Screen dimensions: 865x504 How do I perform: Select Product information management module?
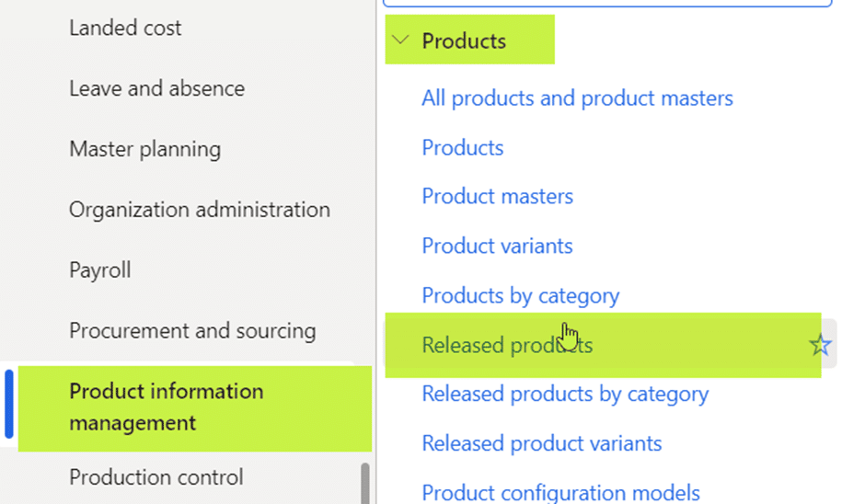(x=195, y=408)
